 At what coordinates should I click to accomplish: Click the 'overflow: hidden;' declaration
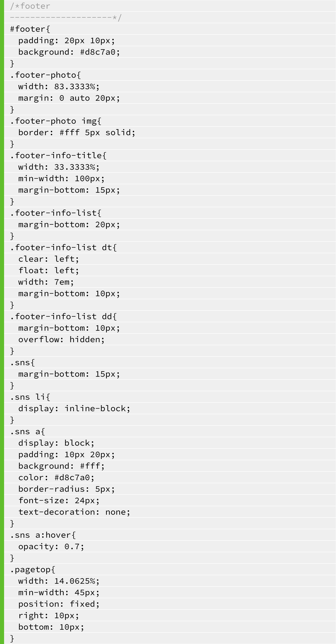(61, 339)
